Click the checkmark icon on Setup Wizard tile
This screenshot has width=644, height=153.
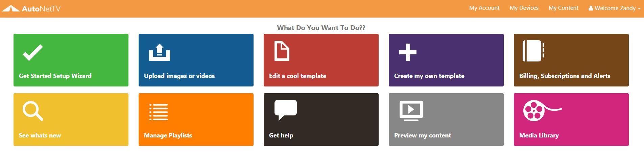[33, 52]
